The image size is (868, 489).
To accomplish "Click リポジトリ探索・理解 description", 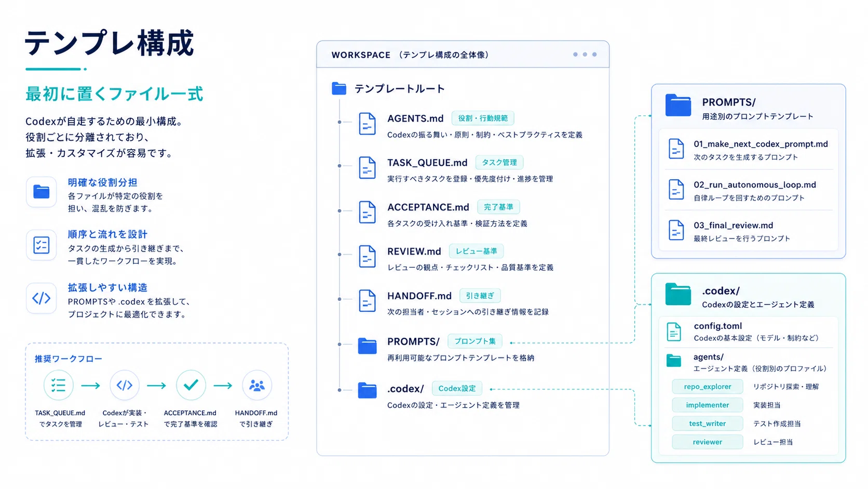I will (786, 387).
